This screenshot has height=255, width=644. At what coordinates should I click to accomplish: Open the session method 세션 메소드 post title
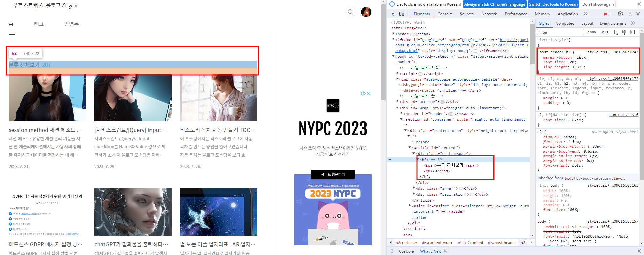(46, 130)
